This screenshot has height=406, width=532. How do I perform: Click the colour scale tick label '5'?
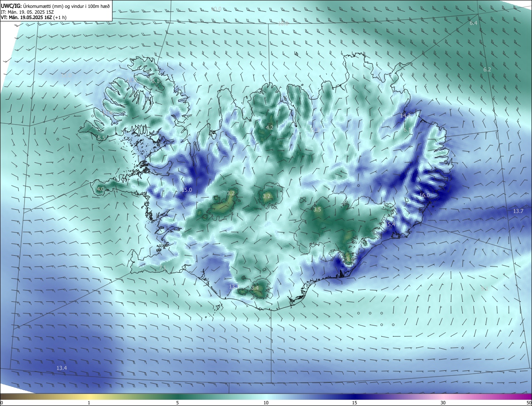pyautogui.click(x=177, y=403)
